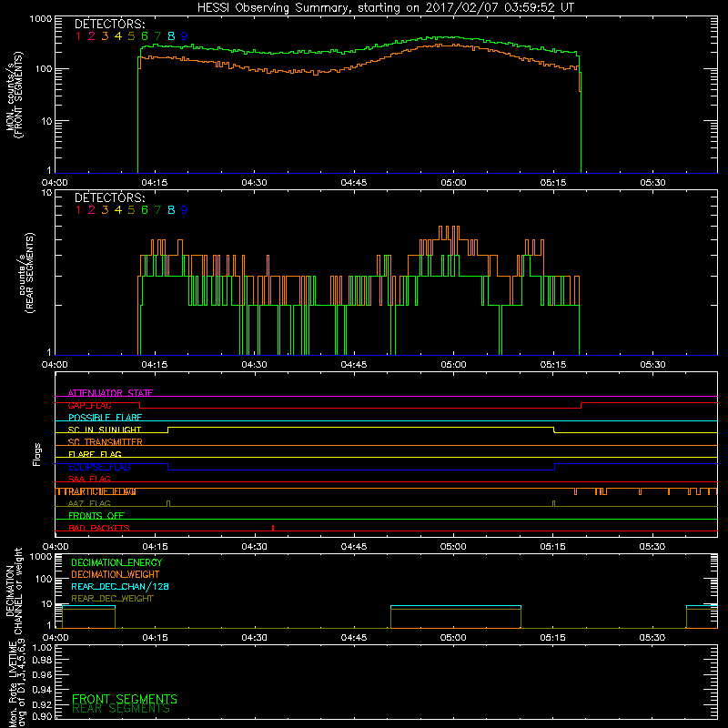Click detector number 9 in the rear segments legend
Viewport: 728px width, 728px height.
pyautogui.click(x=185, y=210)
